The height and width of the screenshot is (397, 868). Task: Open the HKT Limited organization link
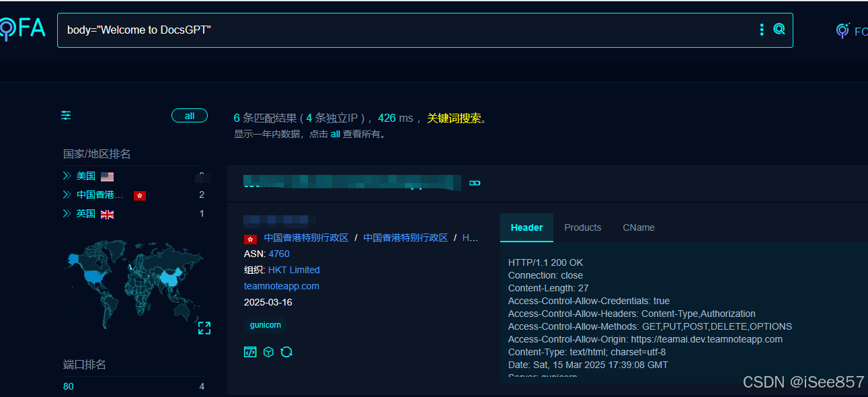coord(294,270)
